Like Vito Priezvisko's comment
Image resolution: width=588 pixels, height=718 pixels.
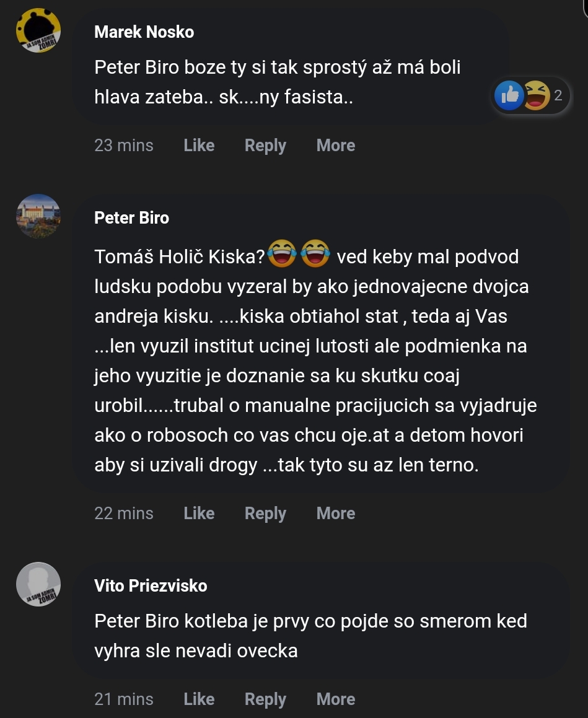pyautogui.click(x=199, y=699)
